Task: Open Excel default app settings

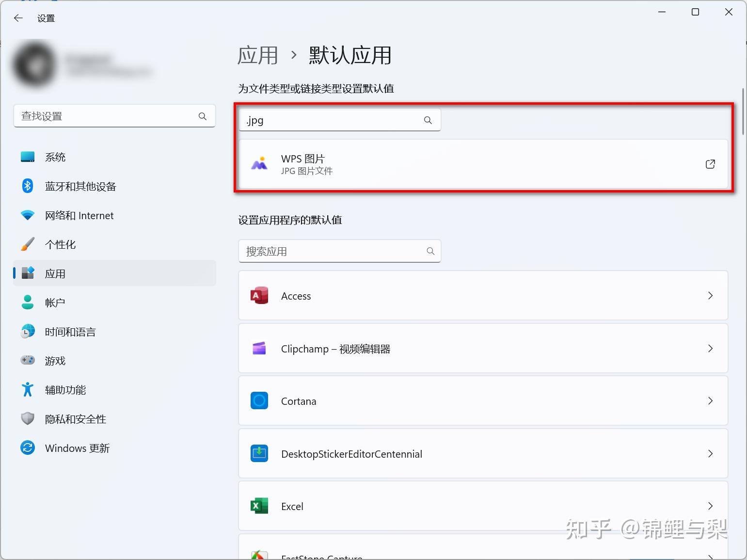Action: [x=483, y=506]
